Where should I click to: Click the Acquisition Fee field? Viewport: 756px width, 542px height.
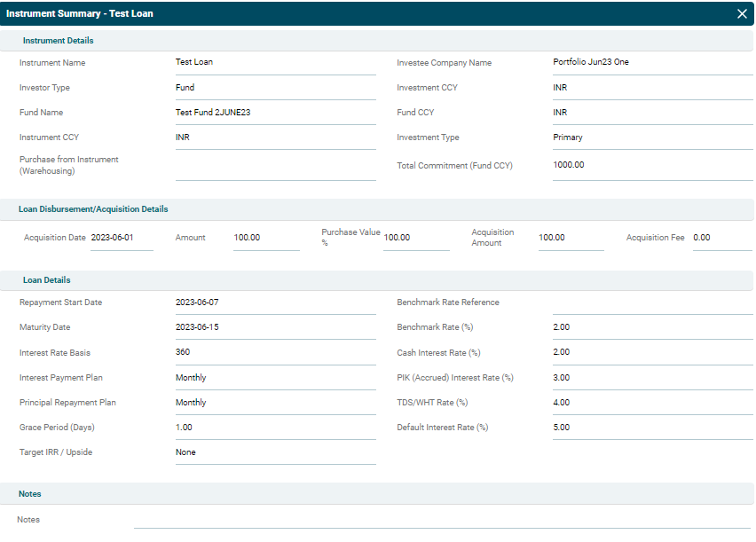click(721, 238)
